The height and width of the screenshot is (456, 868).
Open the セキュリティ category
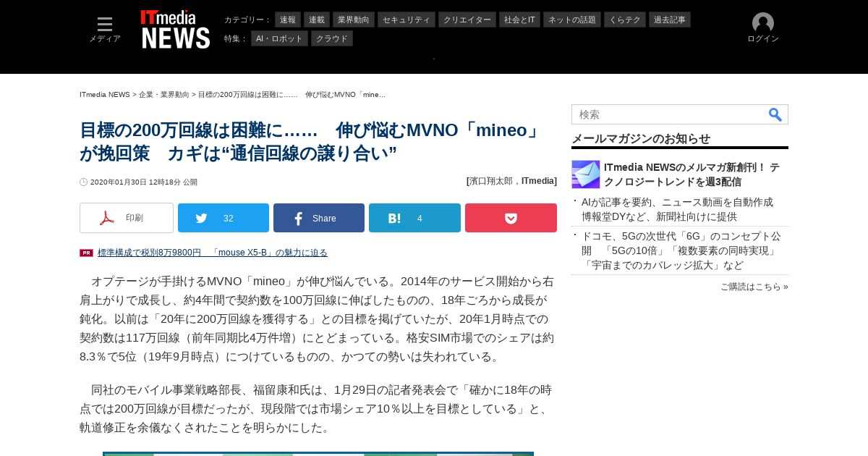pyautogui.click(x=407, y=20)
